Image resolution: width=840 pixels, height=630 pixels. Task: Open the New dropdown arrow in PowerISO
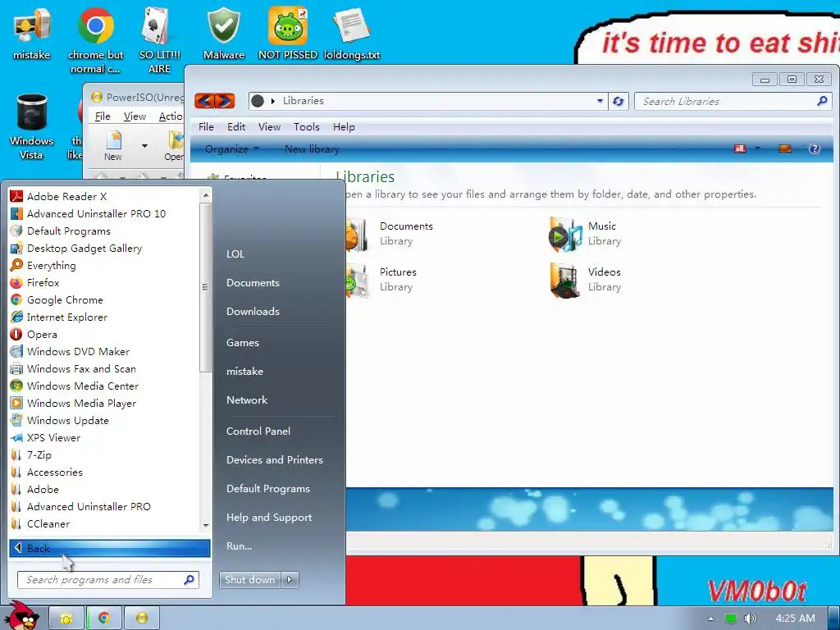144,146
